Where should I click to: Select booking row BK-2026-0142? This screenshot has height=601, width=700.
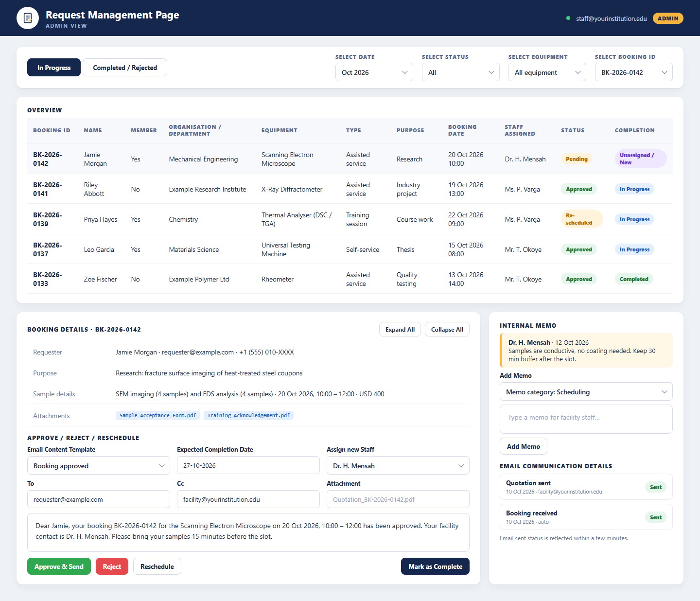(350, 159)
